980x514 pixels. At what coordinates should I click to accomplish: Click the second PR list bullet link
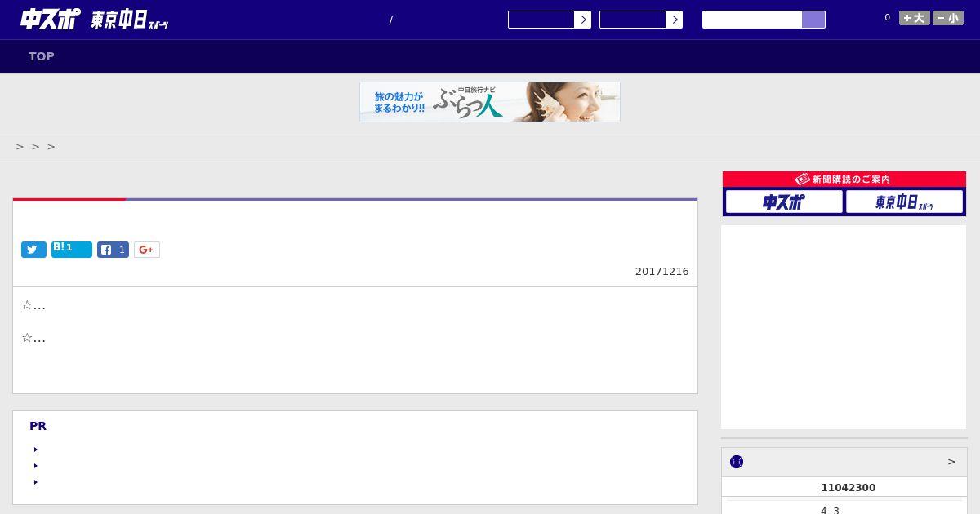36,466
